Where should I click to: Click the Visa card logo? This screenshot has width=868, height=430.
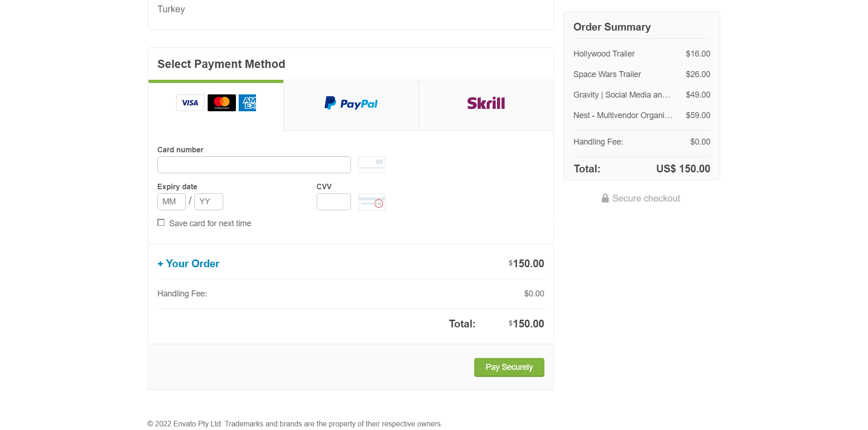(x=190, y=103)
